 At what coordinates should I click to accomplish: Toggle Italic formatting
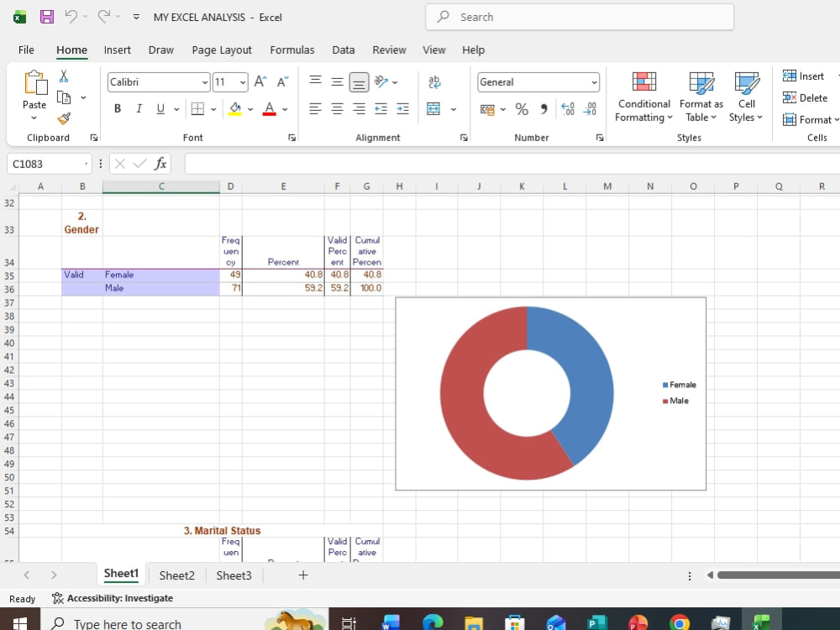pos(139,108)
